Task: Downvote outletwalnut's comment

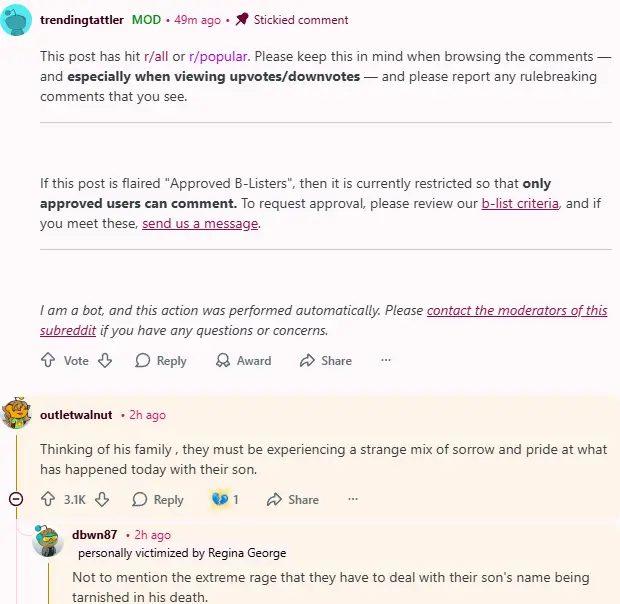Action: pyautogui.click(x=104, y=499)
